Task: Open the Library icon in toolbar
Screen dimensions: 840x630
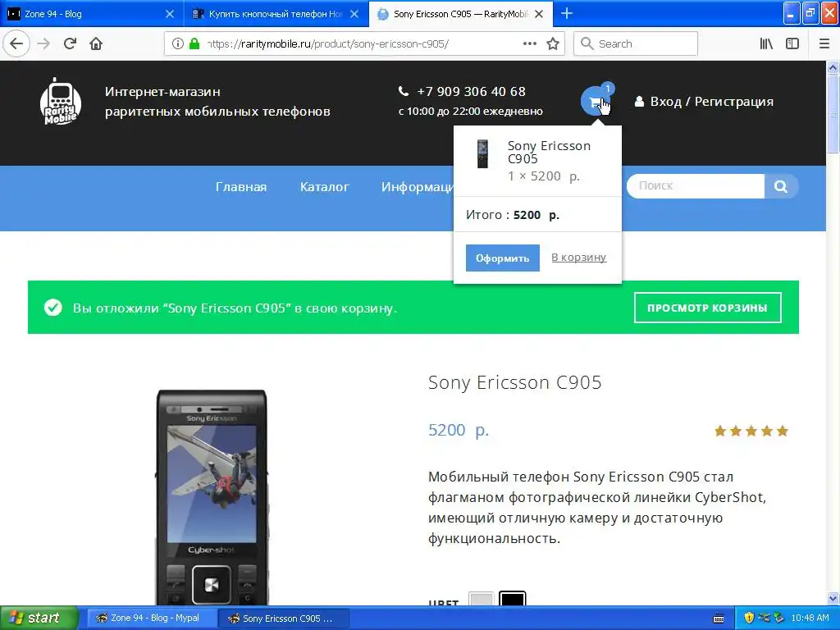Action: (x=766, y=43)
